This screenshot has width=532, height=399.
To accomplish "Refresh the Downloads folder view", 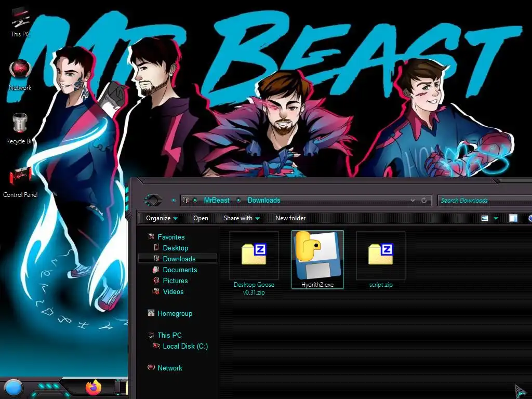I will coord(424,201).
